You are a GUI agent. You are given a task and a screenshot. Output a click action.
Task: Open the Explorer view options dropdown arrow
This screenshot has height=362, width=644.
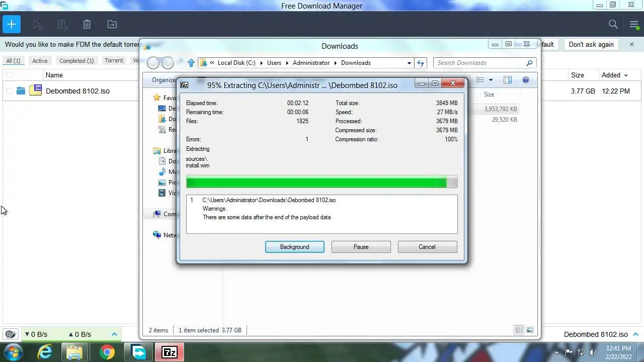(491, 80)
